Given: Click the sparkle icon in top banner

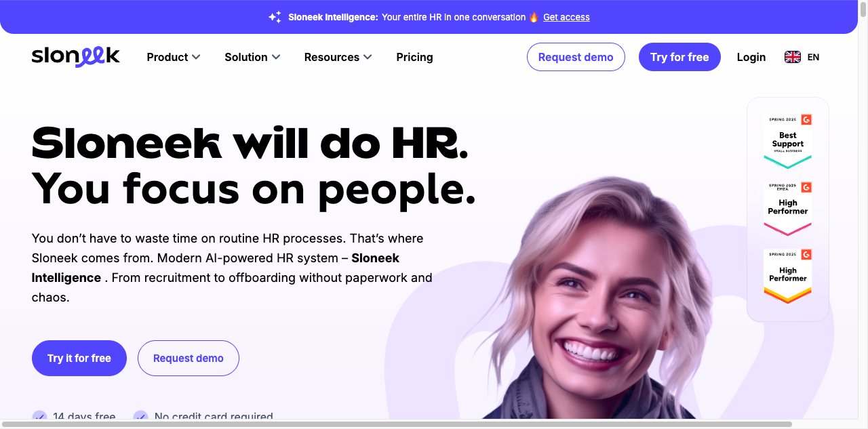Looking at the screenshot, I should point(275,18).
